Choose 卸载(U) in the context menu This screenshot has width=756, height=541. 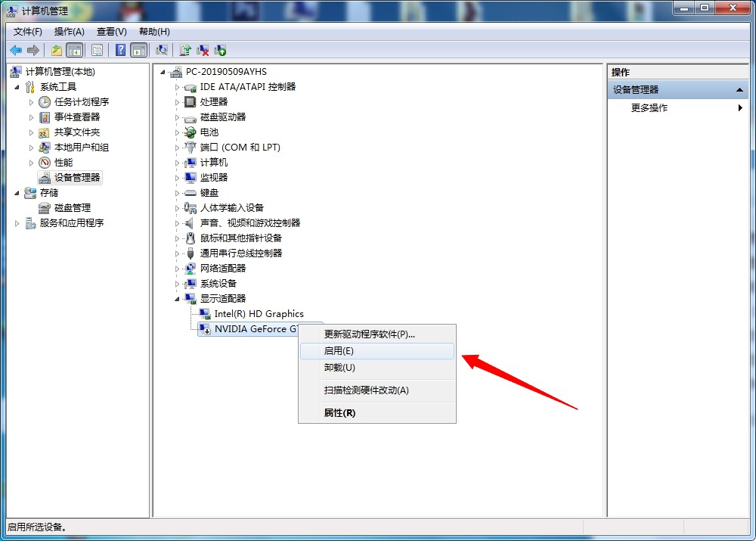click(x=377, y=368)
